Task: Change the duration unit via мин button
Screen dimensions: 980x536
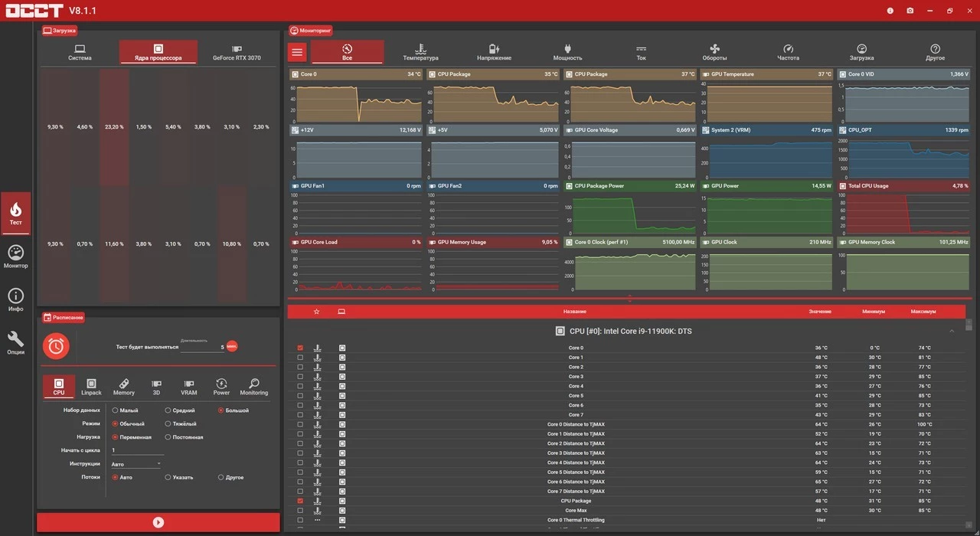Action: pos(232,346)
